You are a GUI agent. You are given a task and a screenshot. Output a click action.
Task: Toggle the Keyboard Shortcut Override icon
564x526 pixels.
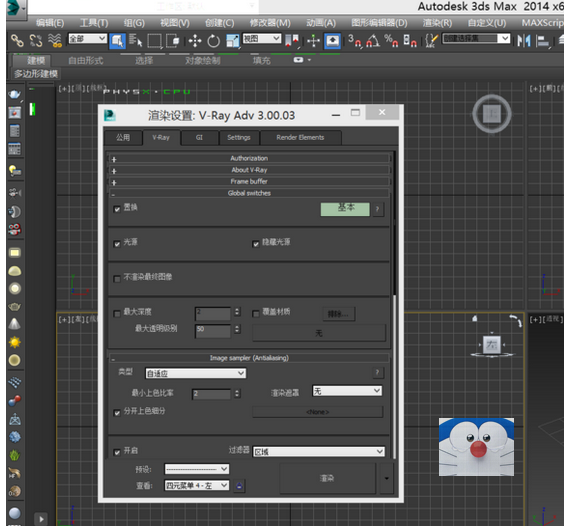332,41
